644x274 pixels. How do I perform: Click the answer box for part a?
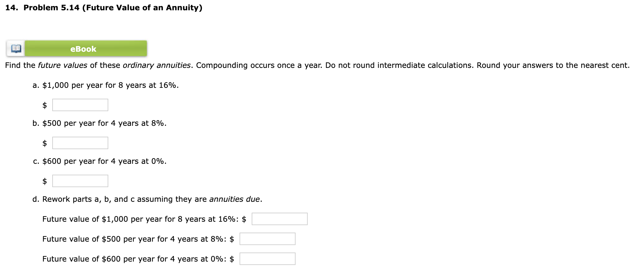pos(80,105)
